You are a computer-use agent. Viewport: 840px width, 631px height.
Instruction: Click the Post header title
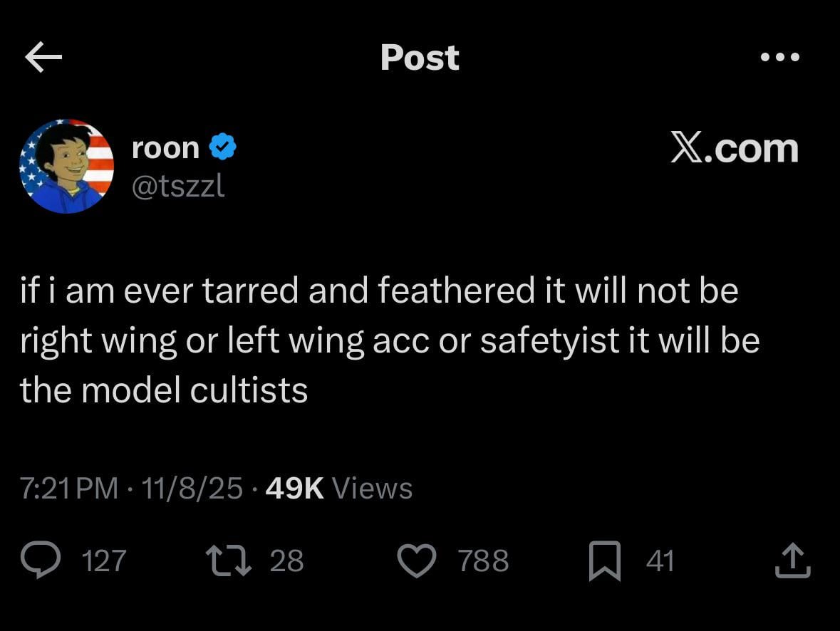click(420, 58)
